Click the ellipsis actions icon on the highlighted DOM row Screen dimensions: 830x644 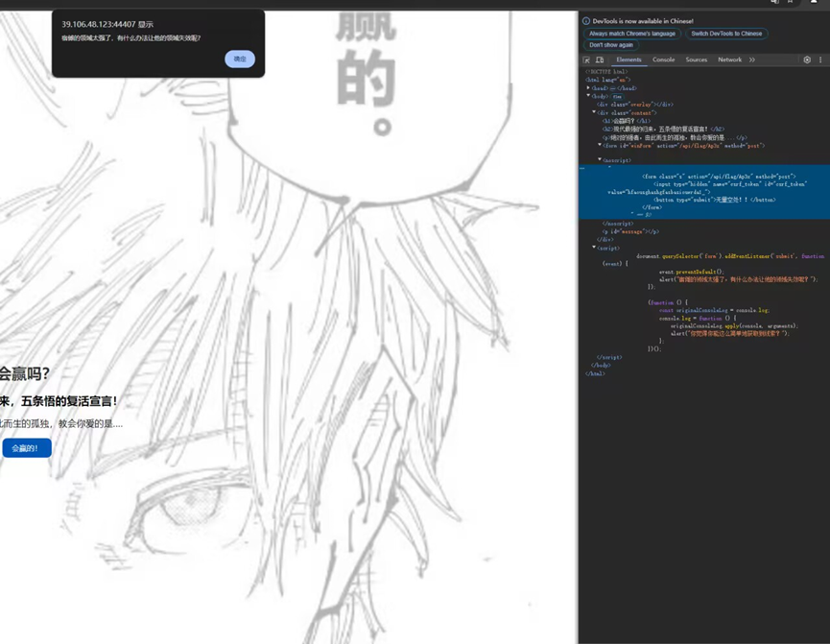tap(582, 168)
